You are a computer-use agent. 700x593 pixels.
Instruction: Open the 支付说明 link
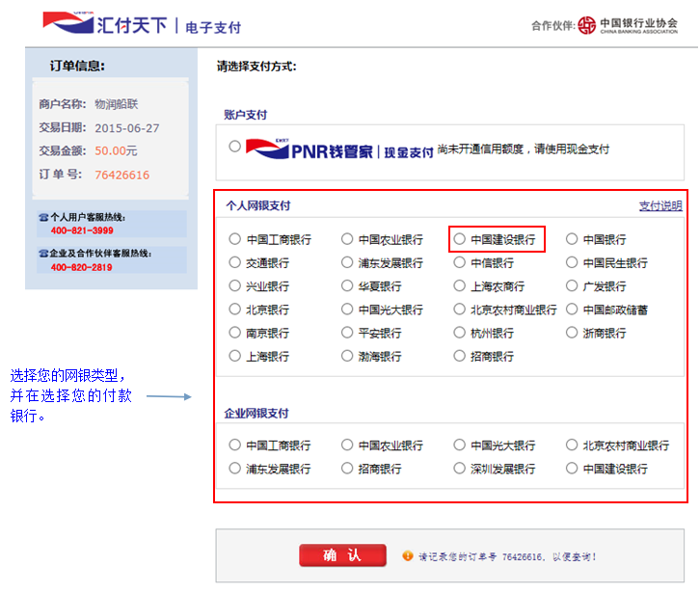660,205
